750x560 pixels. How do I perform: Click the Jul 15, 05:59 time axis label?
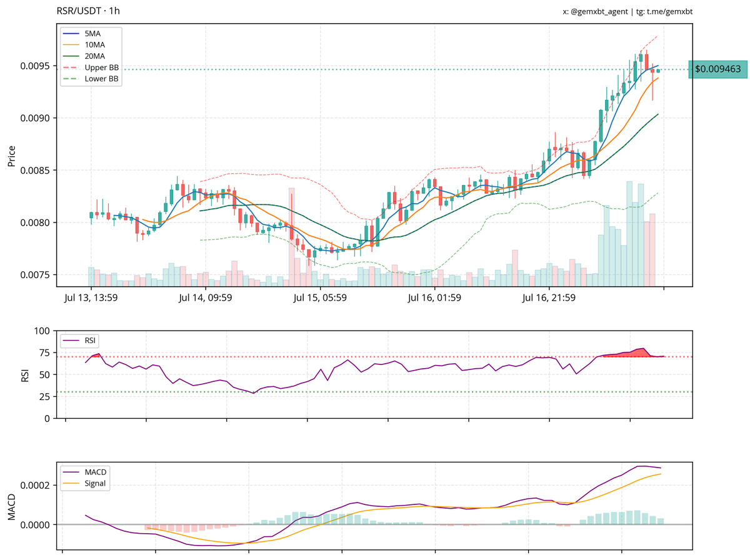coord(320,298)
